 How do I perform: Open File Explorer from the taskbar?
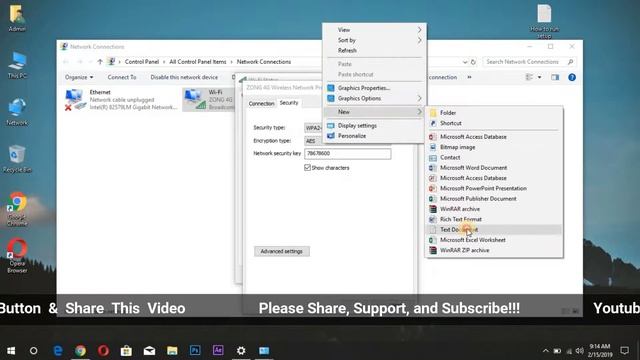(x=172, y=351)
